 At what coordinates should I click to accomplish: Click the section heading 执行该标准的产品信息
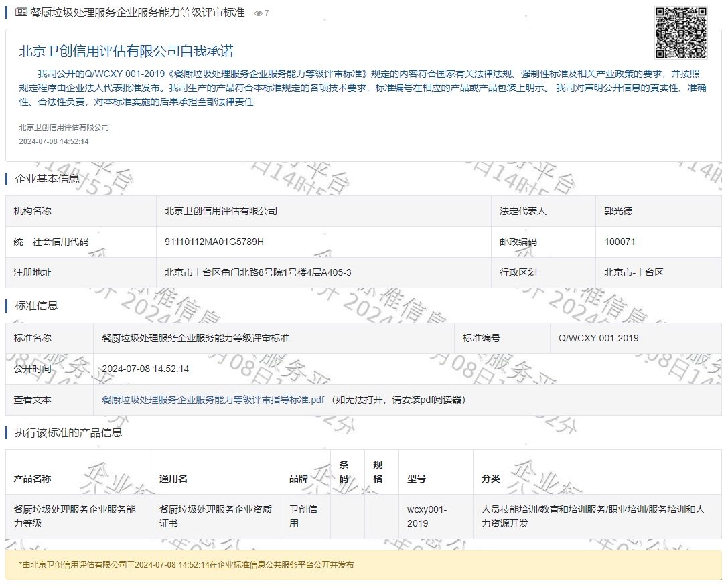pos(68,433)
